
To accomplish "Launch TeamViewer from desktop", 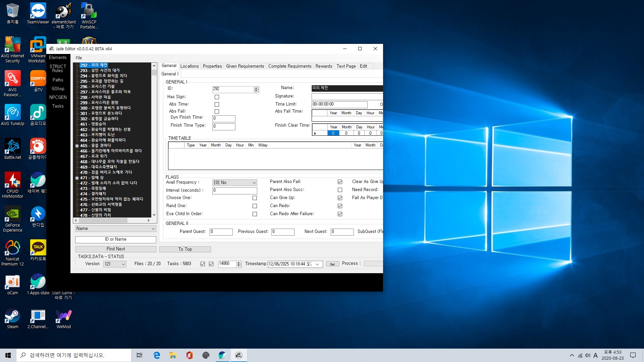I will pyautogui.click(x=38, y=14).
